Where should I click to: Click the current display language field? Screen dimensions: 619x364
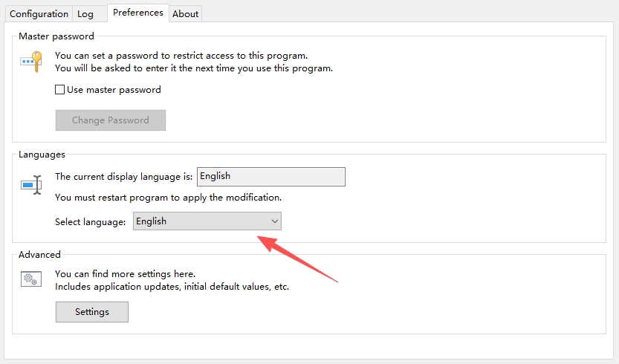click(x=271, y=177)
